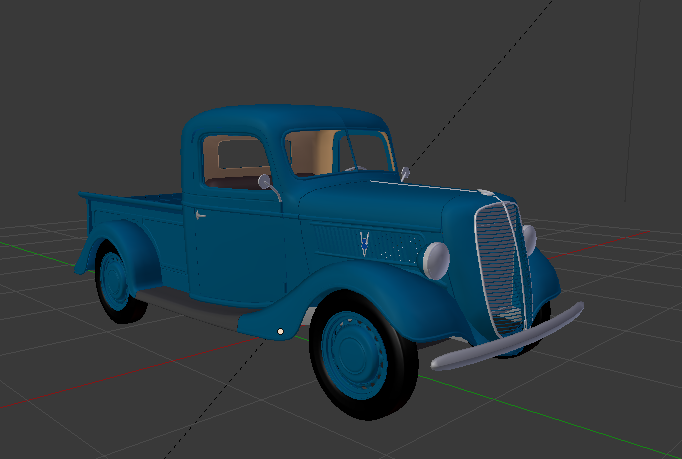
Task: Select the round side mirror on door
Action: coord(264,181)
